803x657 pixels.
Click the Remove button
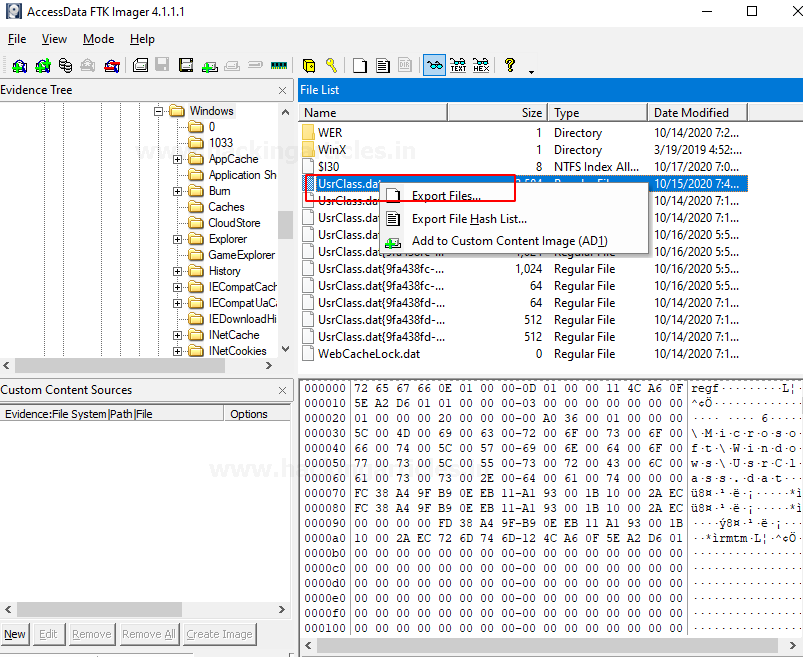(92, 634)
